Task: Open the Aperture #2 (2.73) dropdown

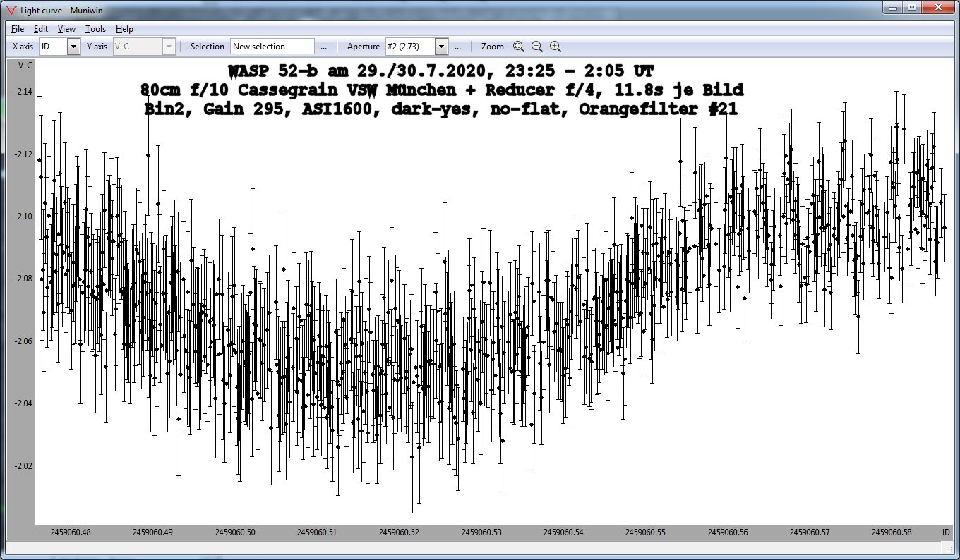Action: [441, 47]
